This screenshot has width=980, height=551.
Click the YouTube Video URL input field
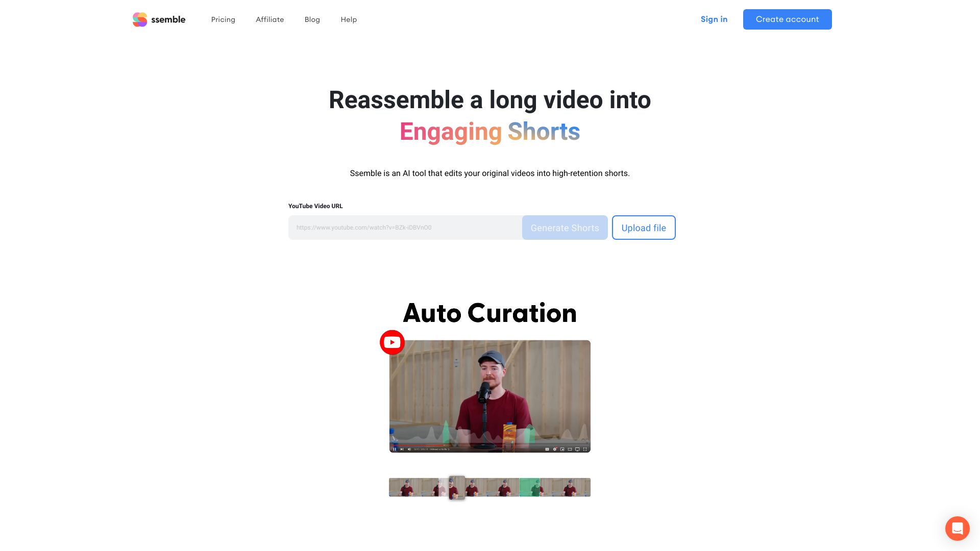(404, 228)
